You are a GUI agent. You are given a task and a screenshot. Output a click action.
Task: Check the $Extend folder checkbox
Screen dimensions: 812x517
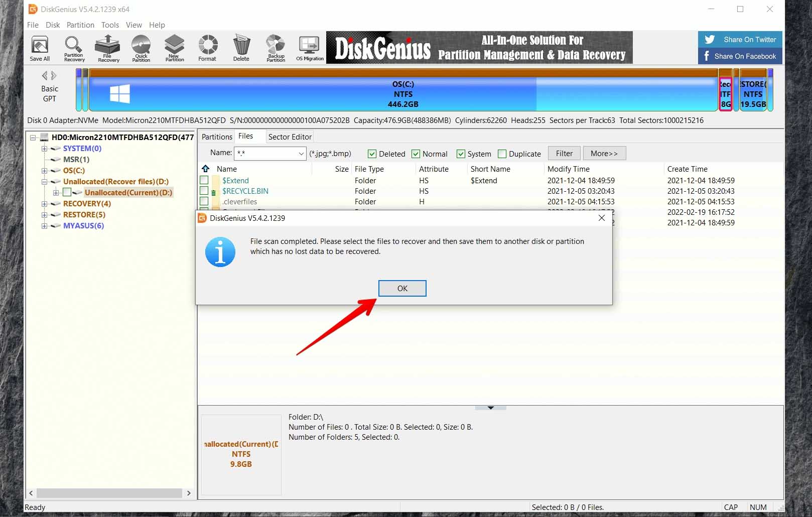coord(204,180)
